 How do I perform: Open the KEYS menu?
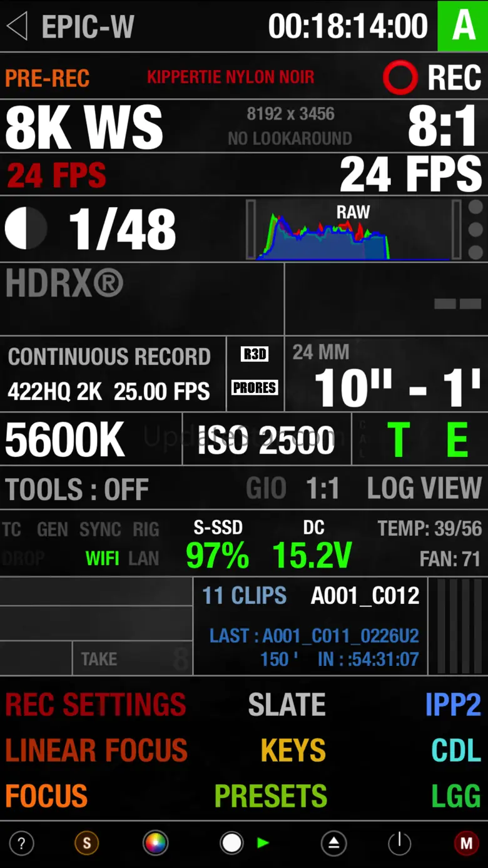click(x=293, y=750)
